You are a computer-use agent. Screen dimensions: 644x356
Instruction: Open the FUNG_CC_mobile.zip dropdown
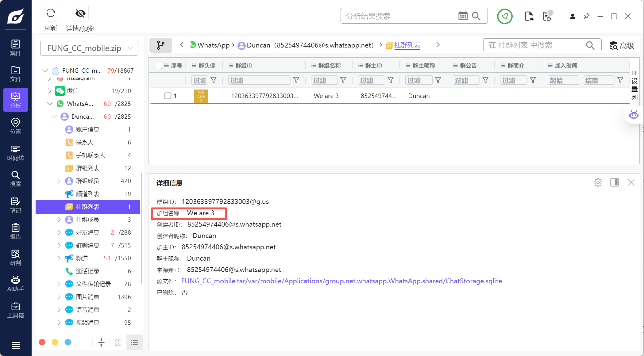[89, 48]
